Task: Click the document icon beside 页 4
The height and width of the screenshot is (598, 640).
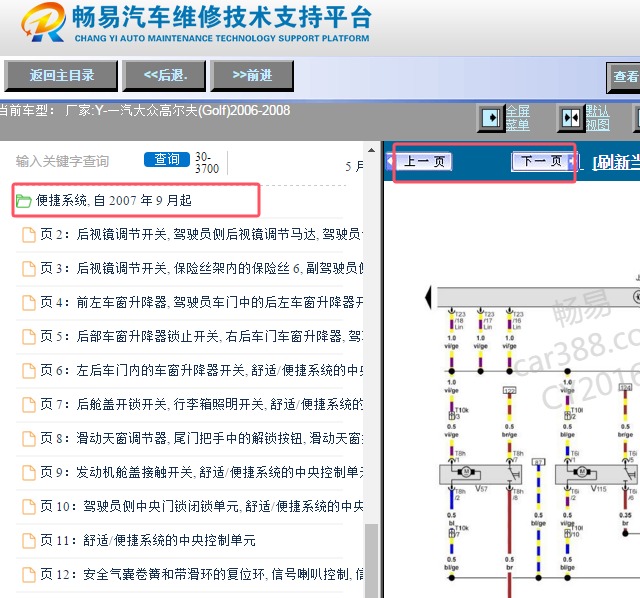Action: (29, 302)
